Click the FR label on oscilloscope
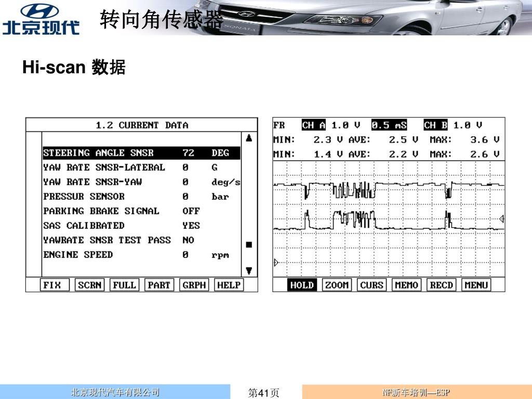 pyautogui.click(x=279, y=125)
